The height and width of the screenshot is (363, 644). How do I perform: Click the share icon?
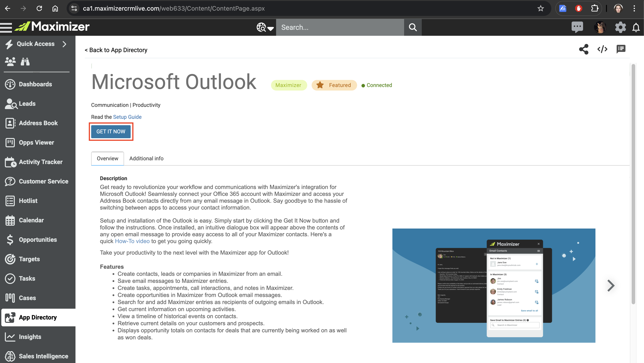(584, 49)
